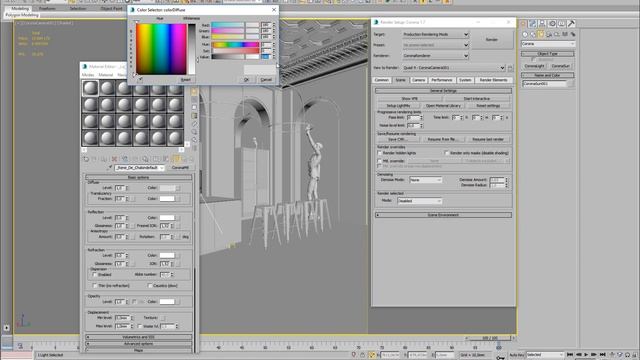Viewport: 640px width, 360px height.
Task: Click Show VFB button
Action: [x=409, y=99]
